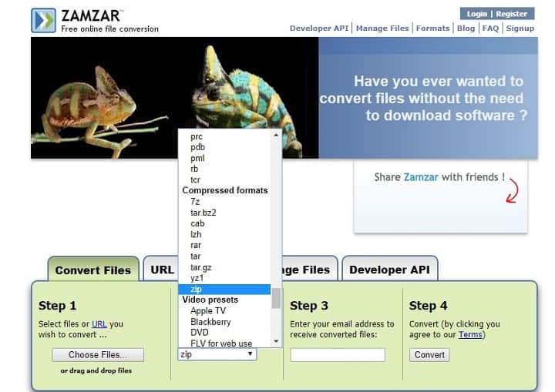Click the Video presets group header
The width and height of the screenshot is (555, 392).
coord(210,300)
